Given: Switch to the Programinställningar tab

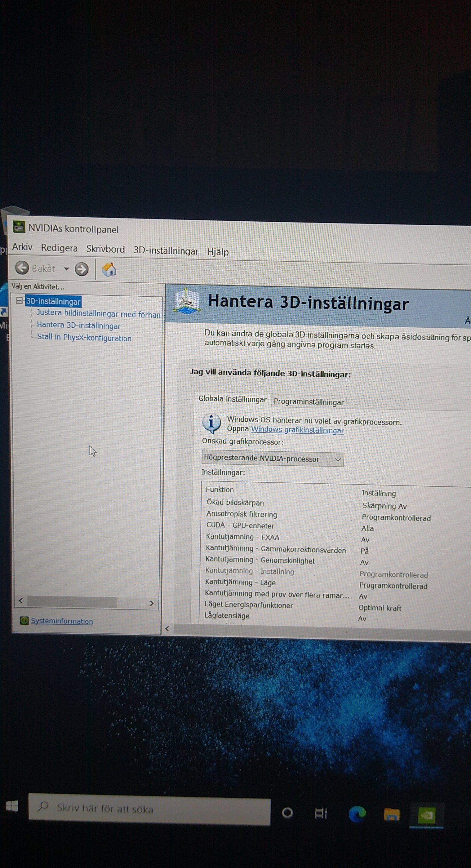Looking at the screenshot, I should click(x=308, y=402).
